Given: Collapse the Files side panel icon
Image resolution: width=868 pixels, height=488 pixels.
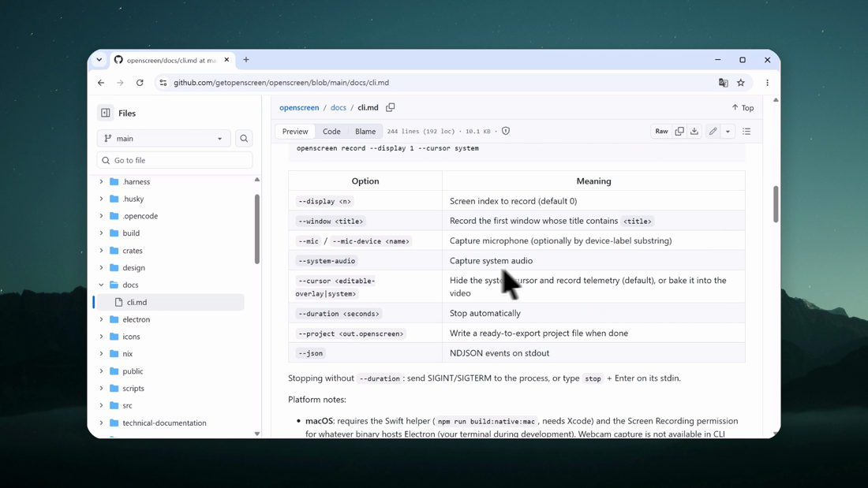Looking at the screenshot, I should 105,113.
